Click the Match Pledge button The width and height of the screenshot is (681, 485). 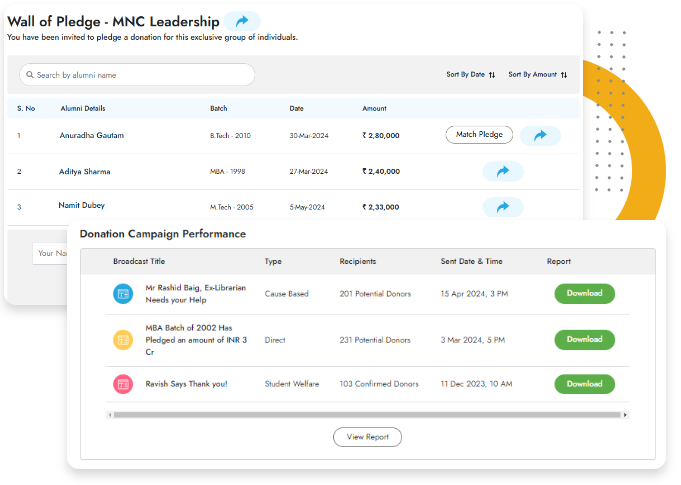click(x=479, y=135)
